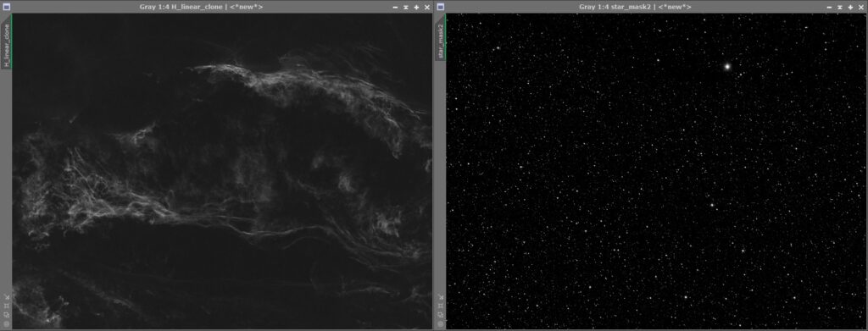Maximize the H_linear_clone window with plus button
Image resolution: width=868 pixels, height=331 pixels.
[x=416, y=7]
